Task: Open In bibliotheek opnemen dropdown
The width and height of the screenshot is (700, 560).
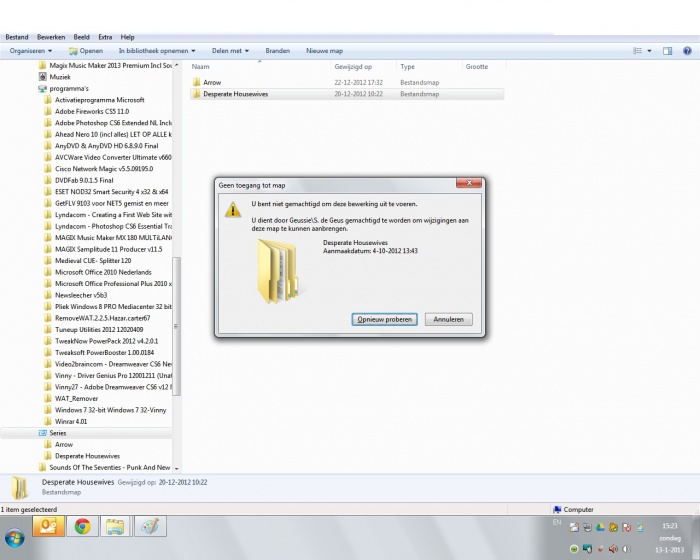Action: (157, 51)
